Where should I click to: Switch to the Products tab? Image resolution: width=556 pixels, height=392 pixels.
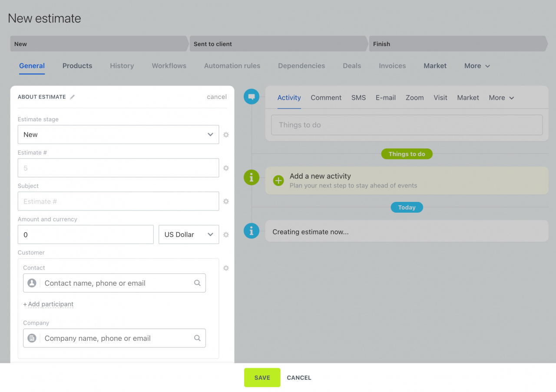77,66
